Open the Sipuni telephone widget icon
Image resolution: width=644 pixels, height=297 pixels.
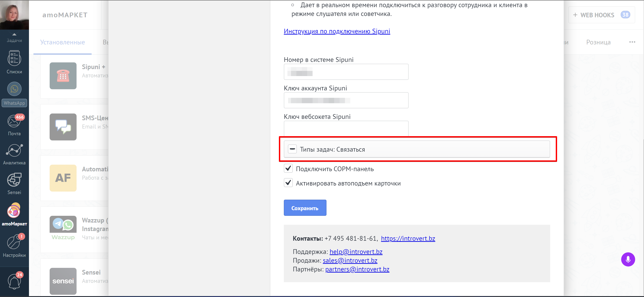tap(63, 76)
